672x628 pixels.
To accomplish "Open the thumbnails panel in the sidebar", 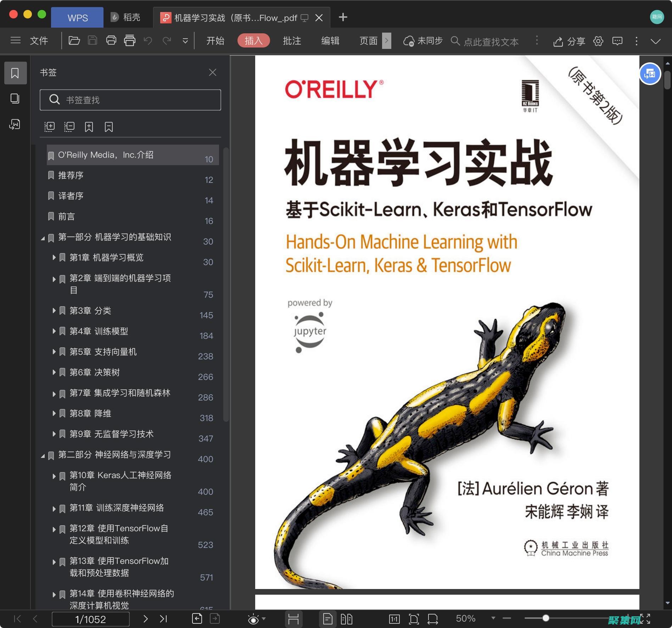I will (15, 99).
